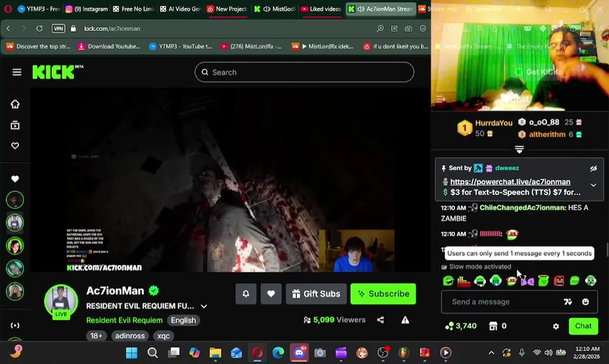Select the 18+ tag
This screenshot has width=609, height=364.
click(x=96, y=336)
